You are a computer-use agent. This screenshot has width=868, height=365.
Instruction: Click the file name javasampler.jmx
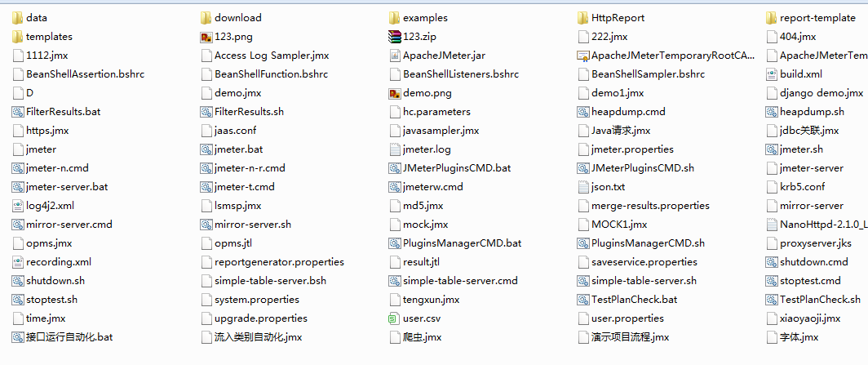[441, 131]
